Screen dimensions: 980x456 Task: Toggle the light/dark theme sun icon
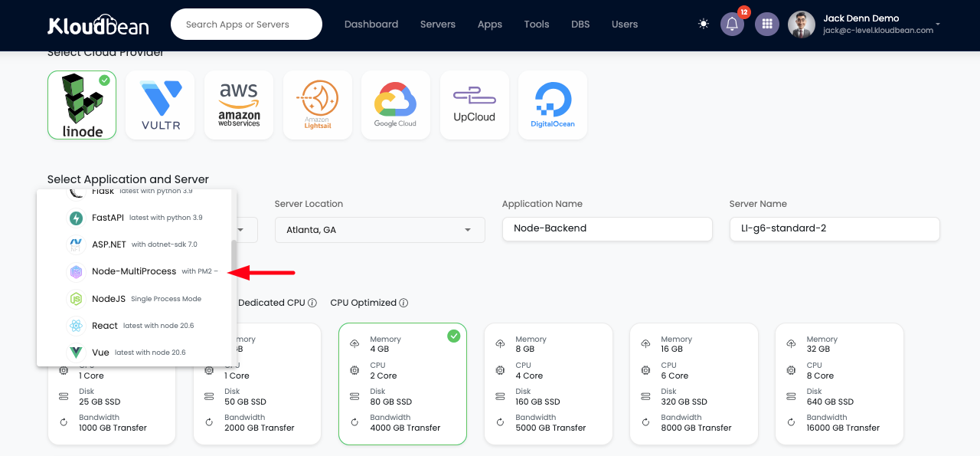(704, 25)
